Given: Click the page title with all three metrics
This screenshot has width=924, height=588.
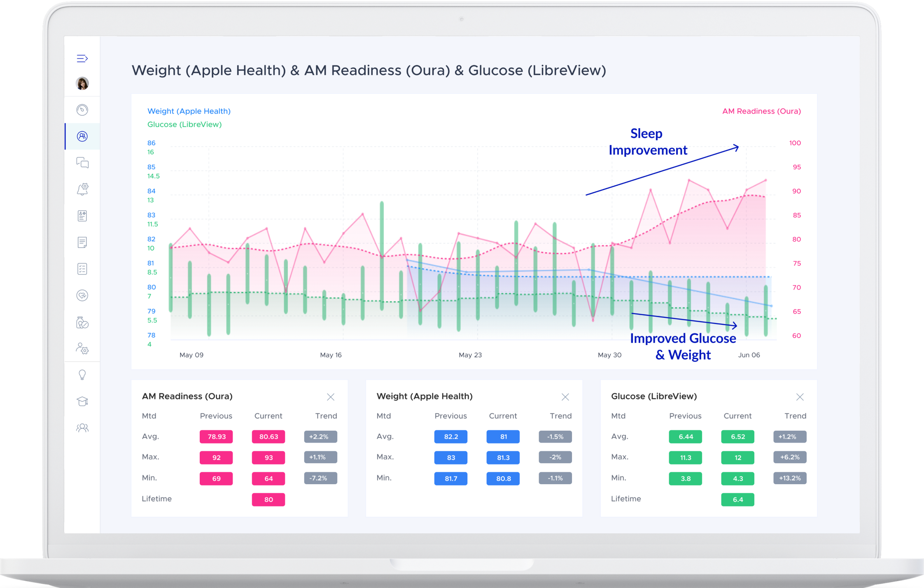Looking at the screenshot, I should point(369,70).
